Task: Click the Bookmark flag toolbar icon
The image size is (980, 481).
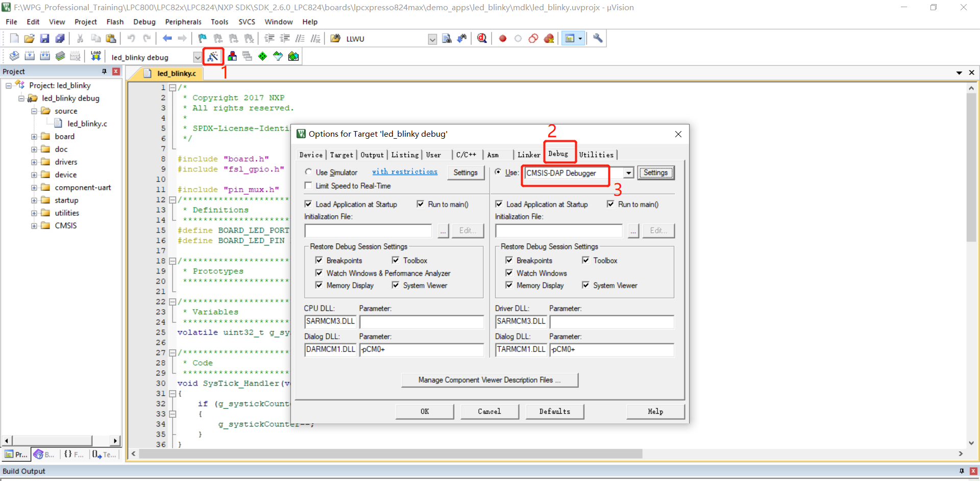Action: pos(203,38)
